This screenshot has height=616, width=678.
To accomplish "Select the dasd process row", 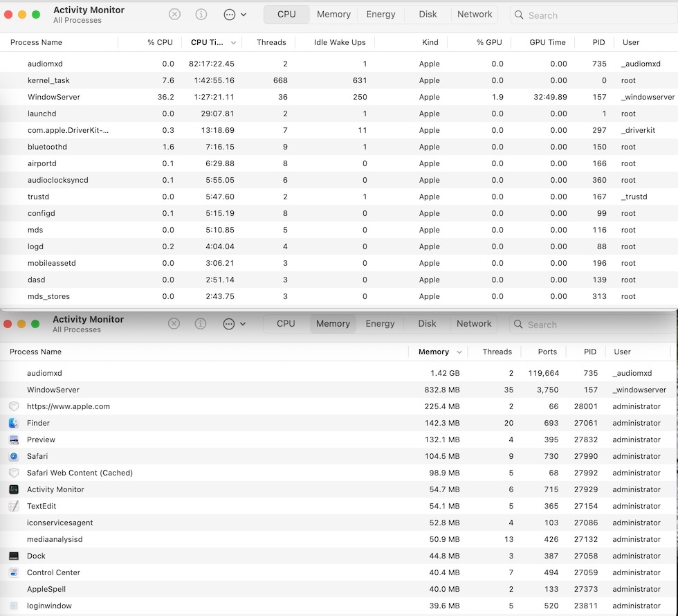I will click(x=339, y=280).
